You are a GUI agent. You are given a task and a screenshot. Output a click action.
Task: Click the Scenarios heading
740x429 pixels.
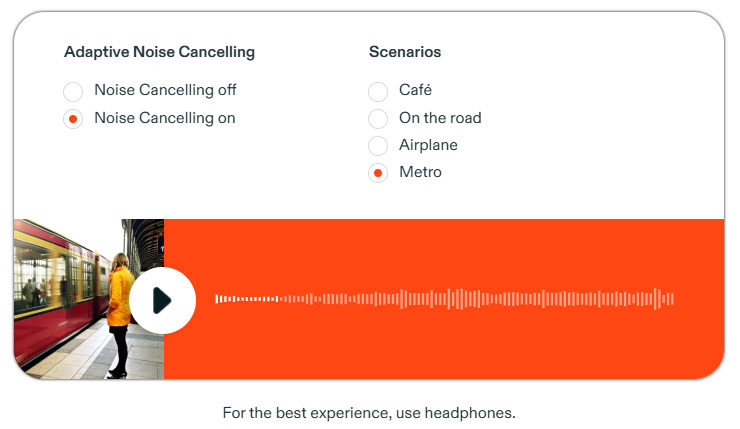pyautogui.click(x=405, y=52)
